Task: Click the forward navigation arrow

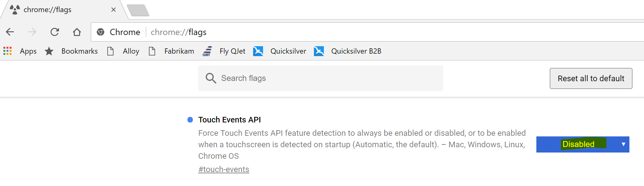Action: point(32,32)
